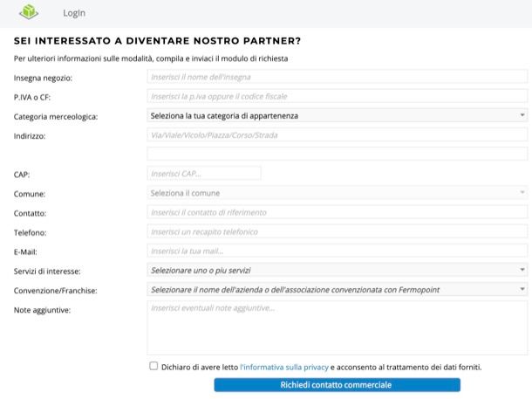Screen dimensions: 532x399
Task: Click the 'Sei interessato a diventare nostro partner?' heading
Action: [158, 41]
